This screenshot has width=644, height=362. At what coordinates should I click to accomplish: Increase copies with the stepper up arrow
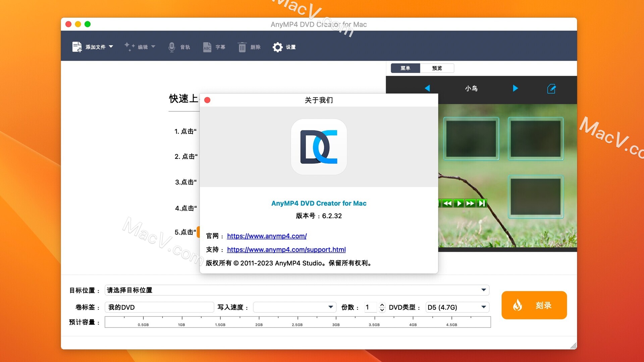coord(382,305)
